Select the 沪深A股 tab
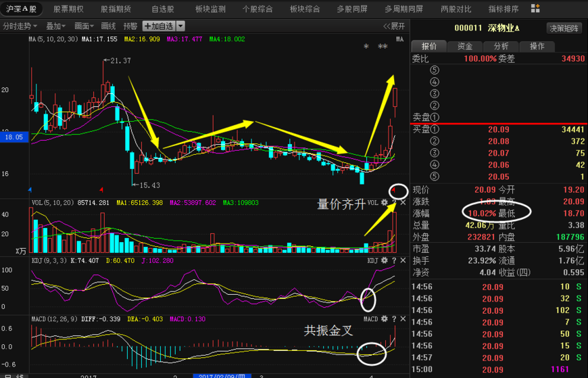Screen dimensions: 588x378 coord(22,9)
